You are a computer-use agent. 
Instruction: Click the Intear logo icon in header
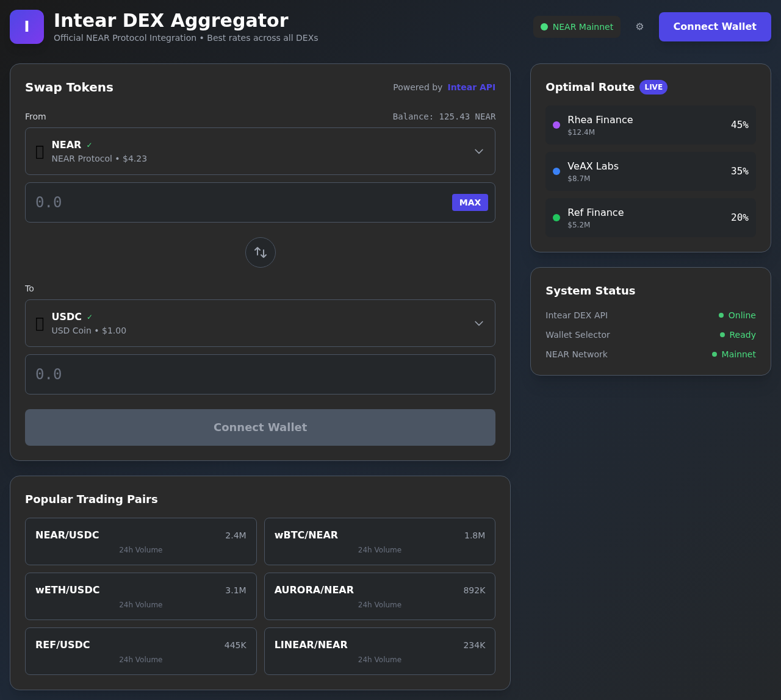[x=26, y=26]
